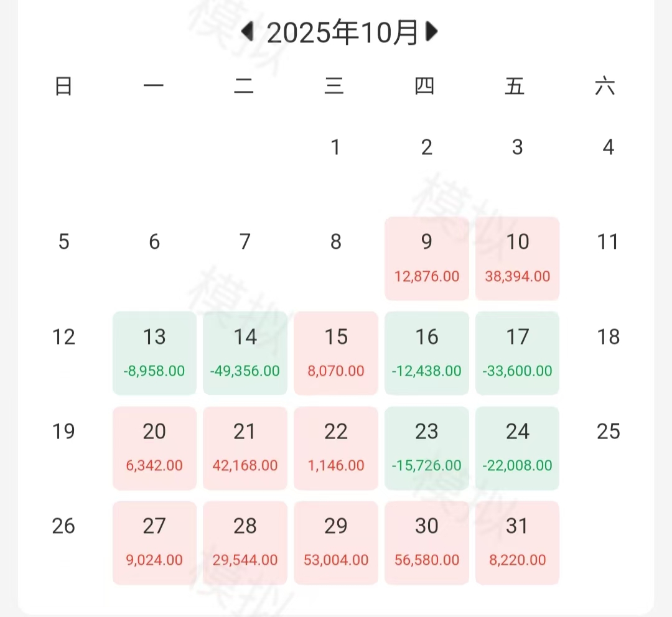Tap October 27 with 9,024.00
672x617 pixels.
tap(154, 542)
